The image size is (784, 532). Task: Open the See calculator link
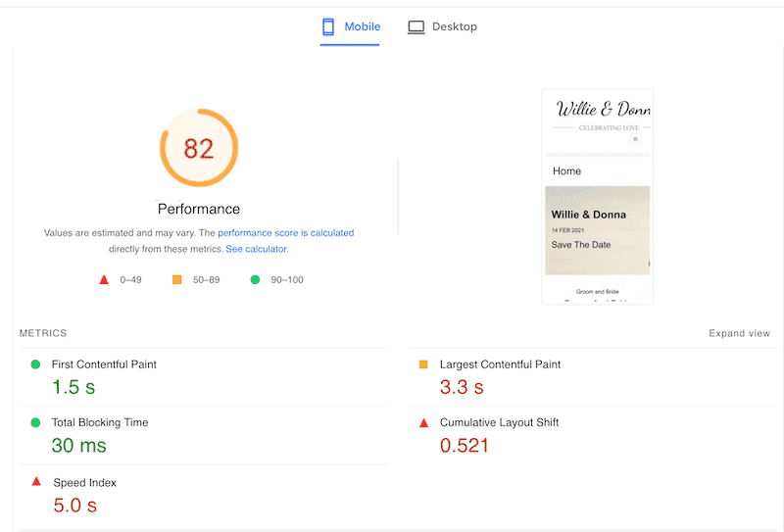point(257,249)
